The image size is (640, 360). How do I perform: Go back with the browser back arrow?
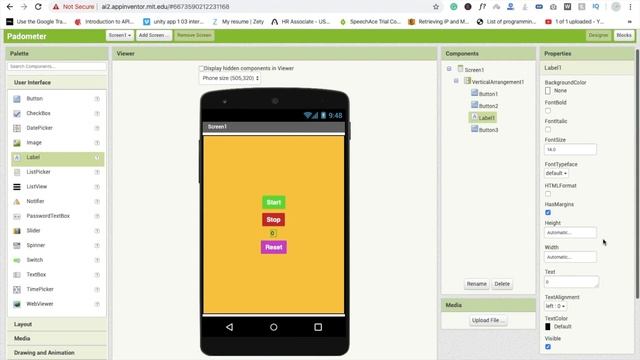click(x=10, y=7)
